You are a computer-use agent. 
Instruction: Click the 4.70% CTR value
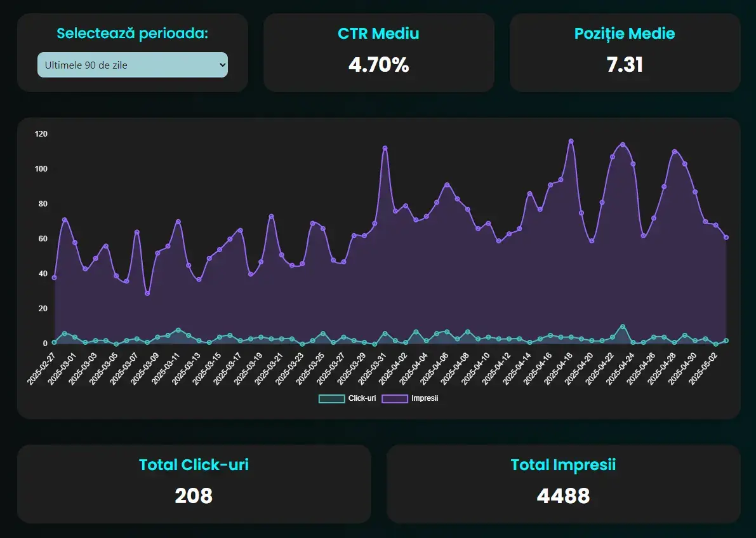(x=379, y=64)
